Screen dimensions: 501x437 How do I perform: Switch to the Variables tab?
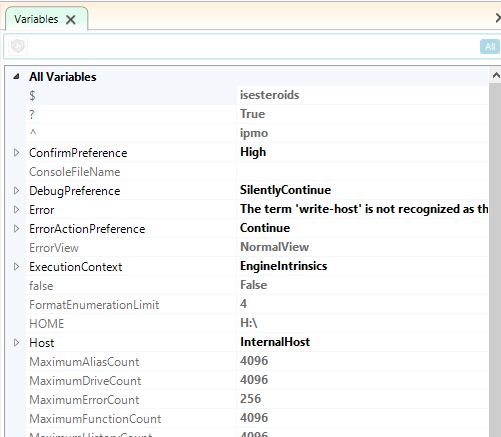tap(36, 19)
